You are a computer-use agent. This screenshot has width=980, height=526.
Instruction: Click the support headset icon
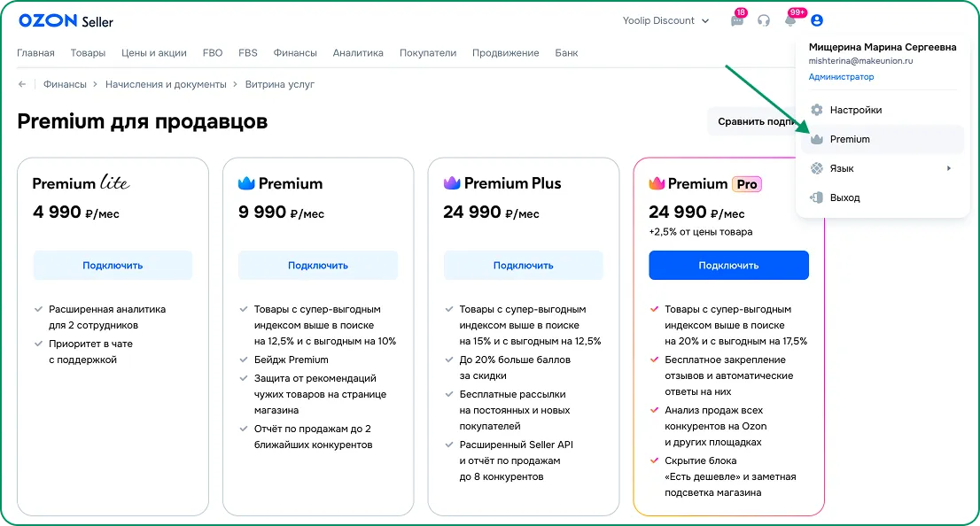764,21
